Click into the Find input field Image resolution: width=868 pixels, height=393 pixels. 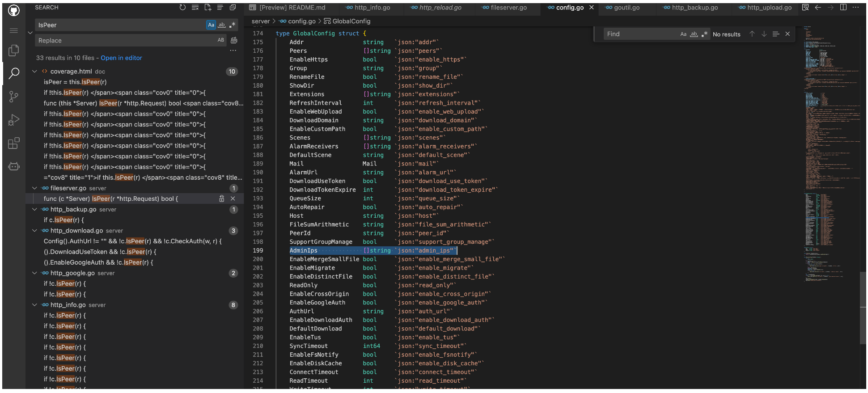[x=639, y=34]
